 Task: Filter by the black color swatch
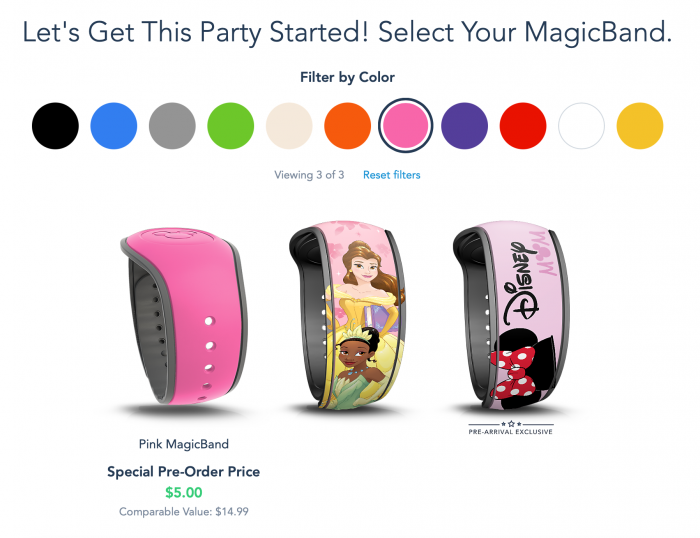55,126
